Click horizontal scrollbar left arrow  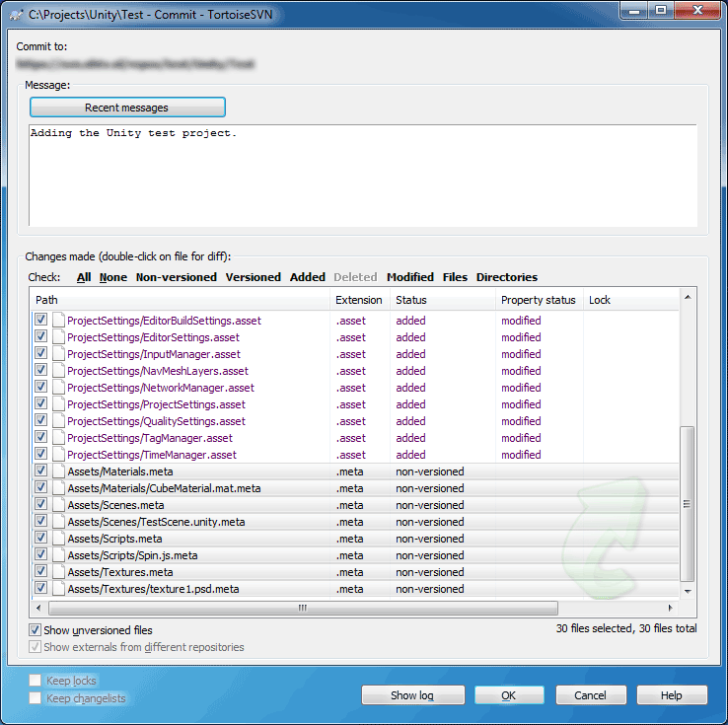click(38, 608)
